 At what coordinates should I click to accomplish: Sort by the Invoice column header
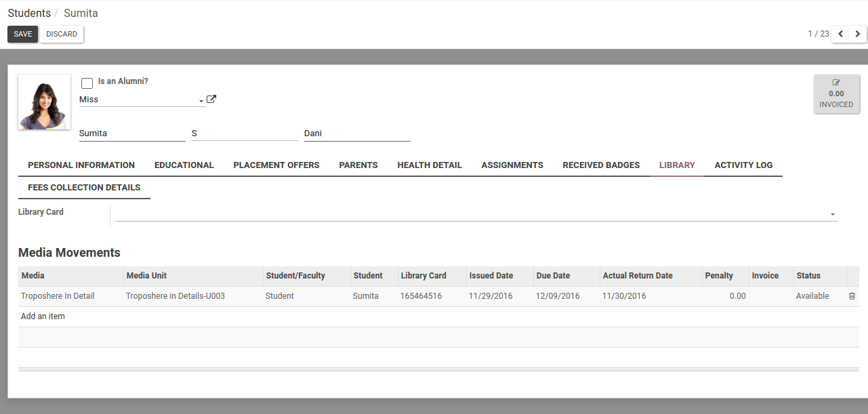click(x=771, y=276)
